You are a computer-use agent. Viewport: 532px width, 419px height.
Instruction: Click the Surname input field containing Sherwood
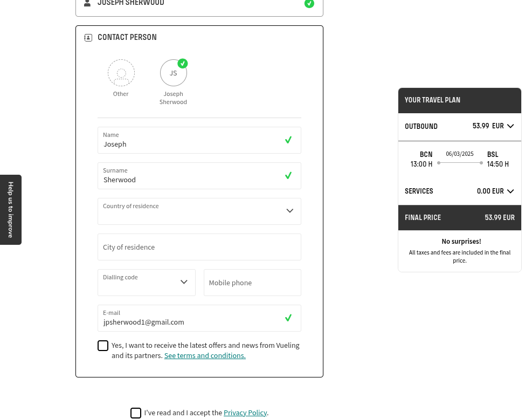(199, 176)
